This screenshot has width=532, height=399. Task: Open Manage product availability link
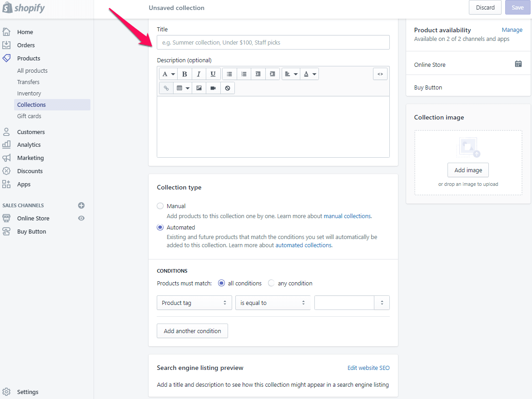coord(512,30)
